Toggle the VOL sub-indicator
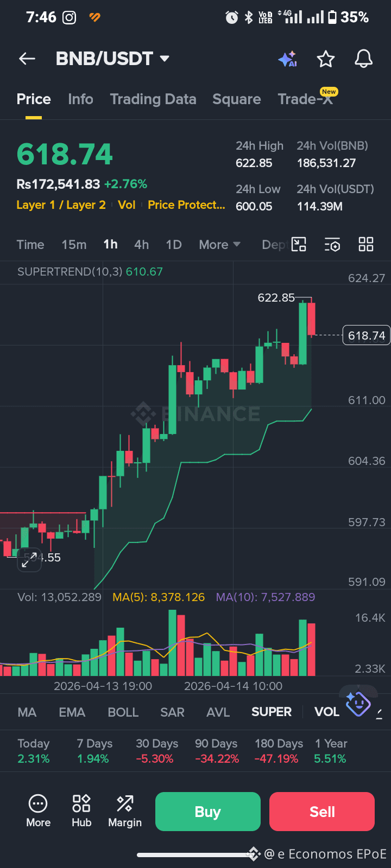The width and height of the screenshot is (391, 868). click(327, 712)
